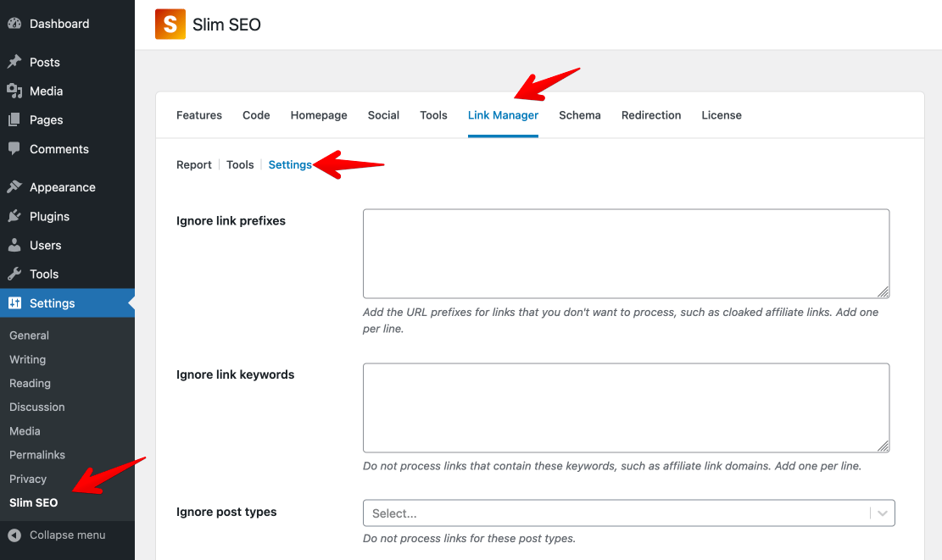Switch to the Schema tab
The width and height of the screenshot is (942, 560).
click(580, 115)
